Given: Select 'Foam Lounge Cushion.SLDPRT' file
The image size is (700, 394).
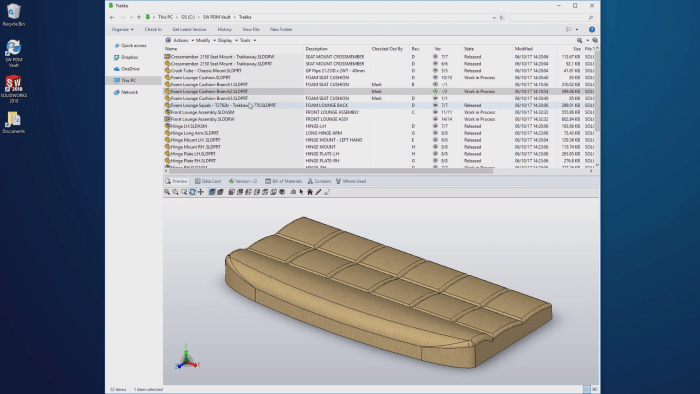Looking at the screenshot, I should coord(200,77).
